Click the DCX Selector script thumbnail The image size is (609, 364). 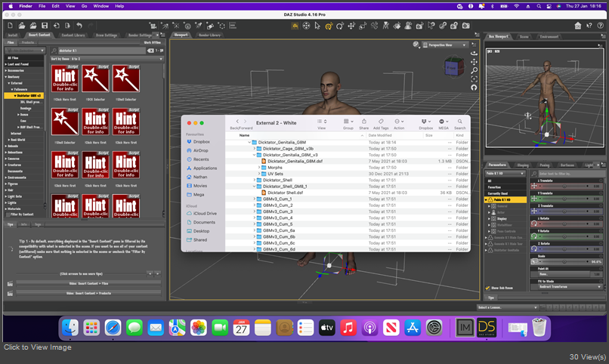click(95, 79)
